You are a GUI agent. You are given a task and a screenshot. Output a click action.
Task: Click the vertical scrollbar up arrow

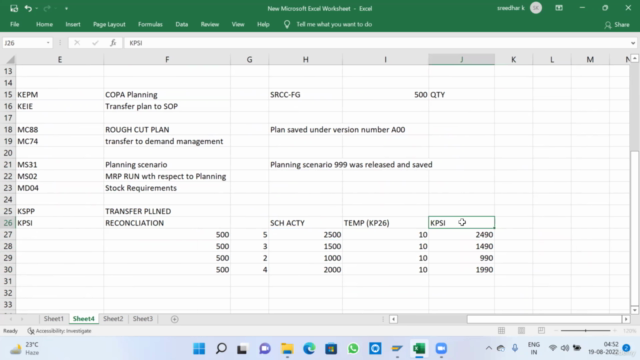(635, 59)
